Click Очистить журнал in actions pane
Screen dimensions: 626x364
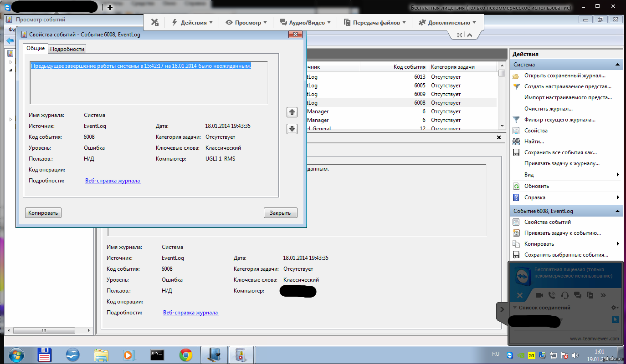[x=548, y=109]
